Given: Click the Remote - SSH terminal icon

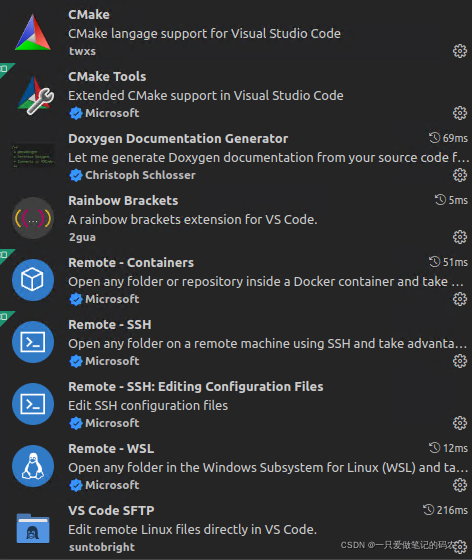Looking at the screenshot, I should pos(33,342).
